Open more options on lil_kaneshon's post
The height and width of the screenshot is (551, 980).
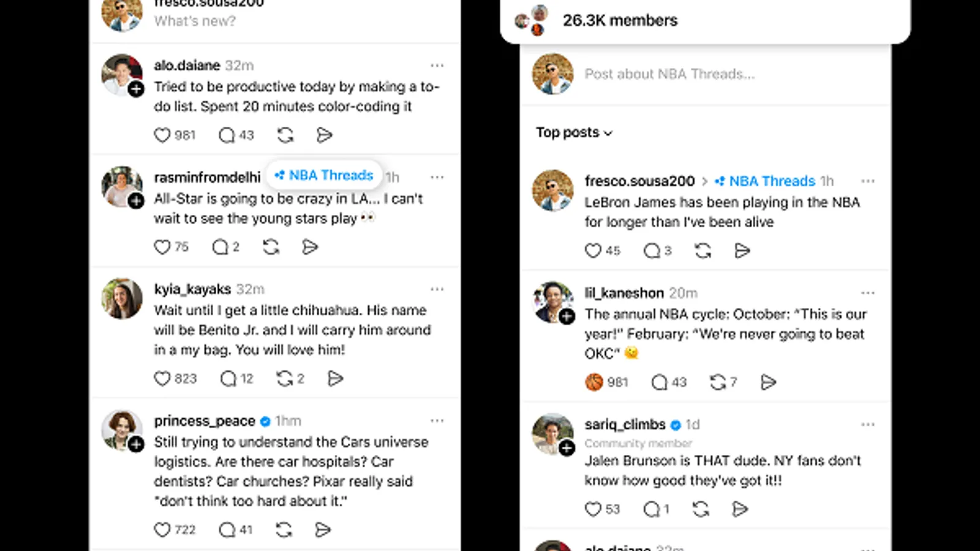pos(868,293)
